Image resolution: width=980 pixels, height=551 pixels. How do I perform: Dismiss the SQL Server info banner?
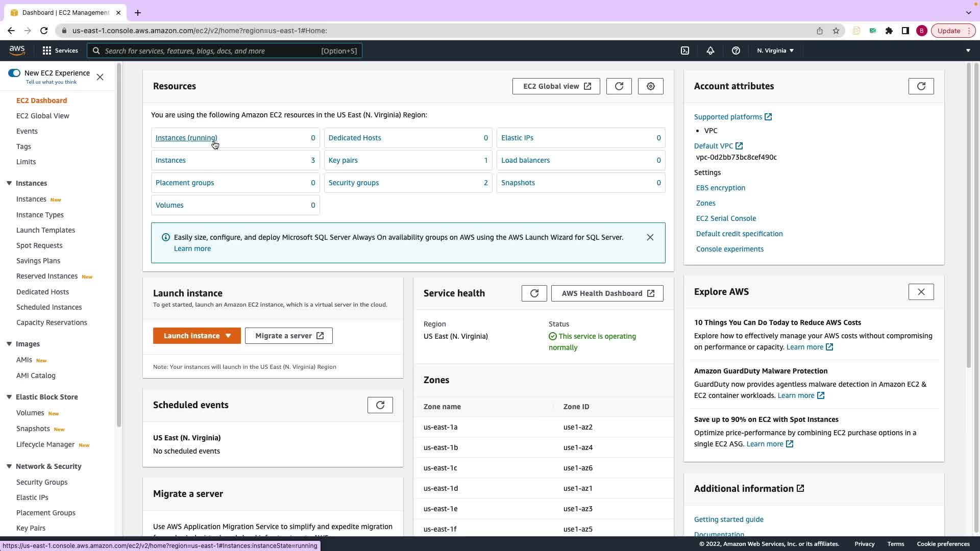(x=650, y=237)
